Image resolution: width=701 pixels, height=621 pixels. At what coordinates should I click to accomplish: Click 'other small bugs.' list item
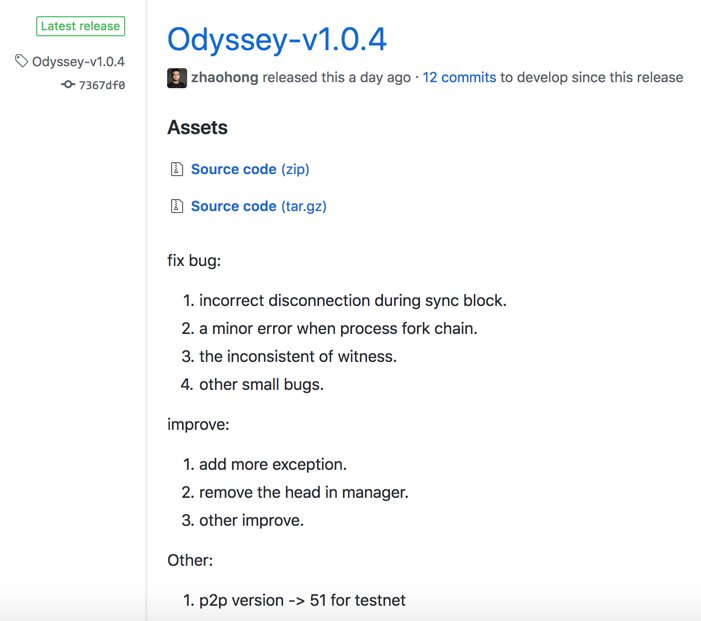[x=261, y=384]
